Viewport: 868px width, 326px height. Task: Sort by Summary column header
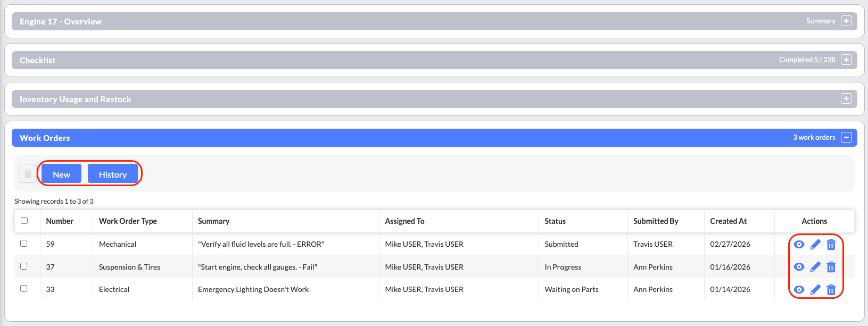[213, 221]
